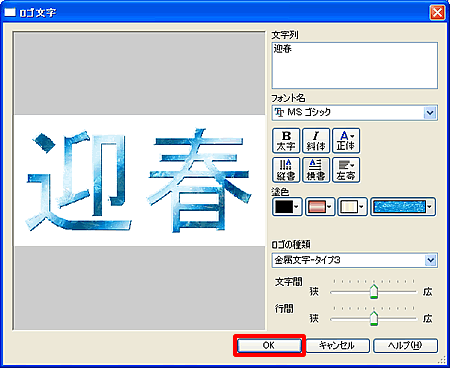Toggle italic (斜体) text style
The height and width of the screenshot is (368, 450).
point(316,141)
